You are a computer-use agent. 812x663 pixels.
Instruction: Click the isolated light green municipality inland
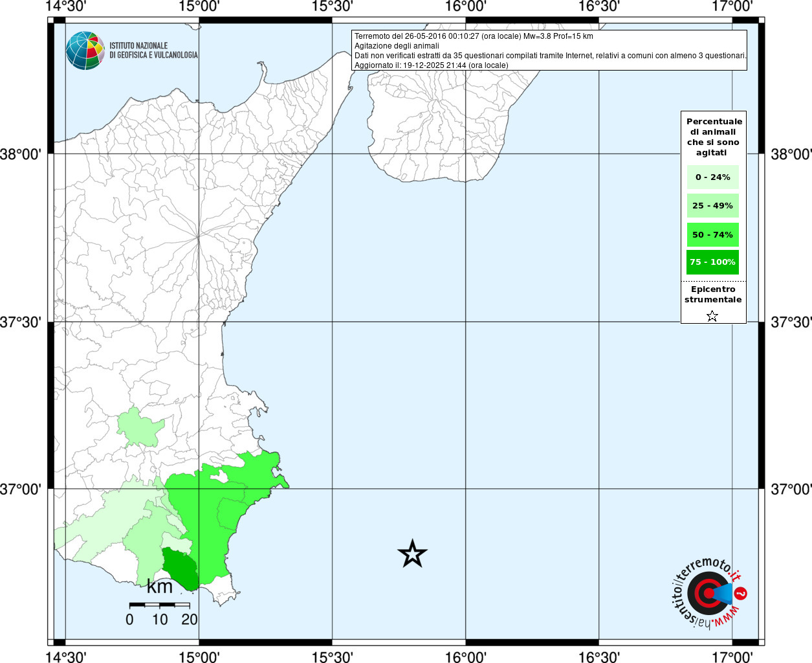coord(140,427)
